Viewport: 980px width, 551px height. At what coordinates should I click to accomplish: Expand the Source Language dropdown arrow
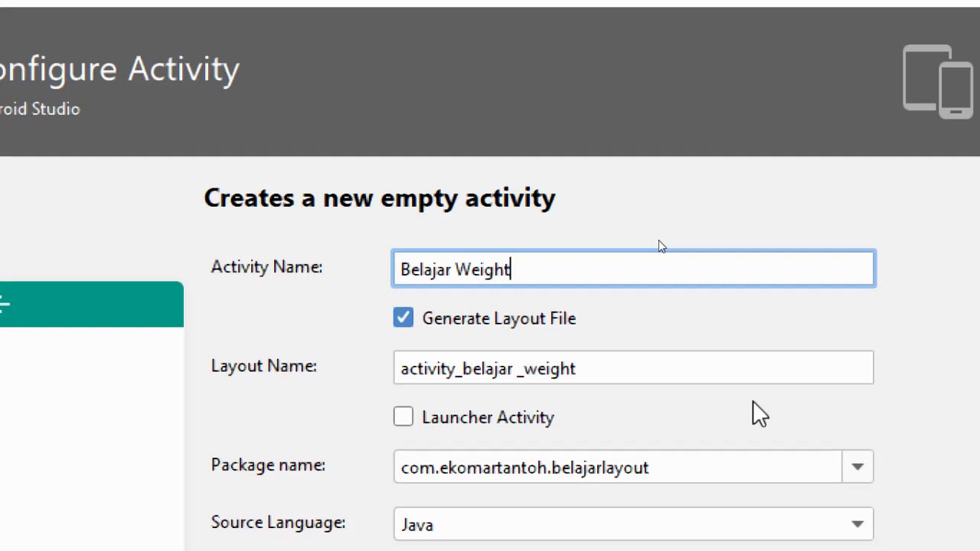(x=857, y=524)
